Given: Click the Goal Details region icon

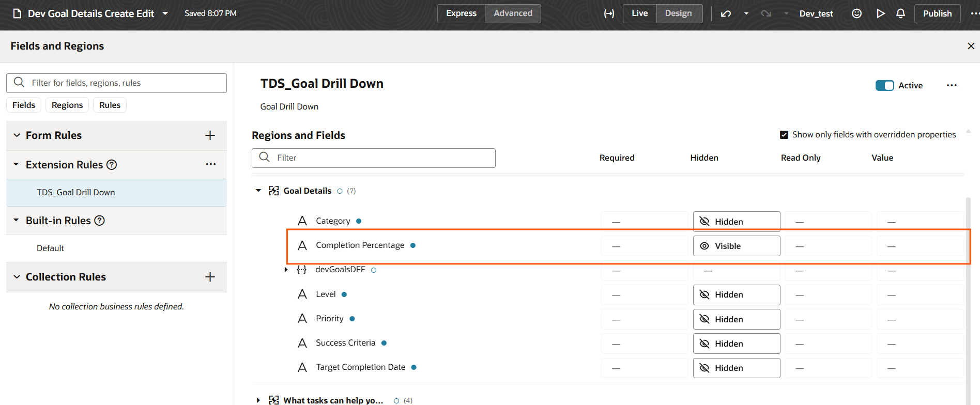Looking at the screenshot, I should coord(274,191).
